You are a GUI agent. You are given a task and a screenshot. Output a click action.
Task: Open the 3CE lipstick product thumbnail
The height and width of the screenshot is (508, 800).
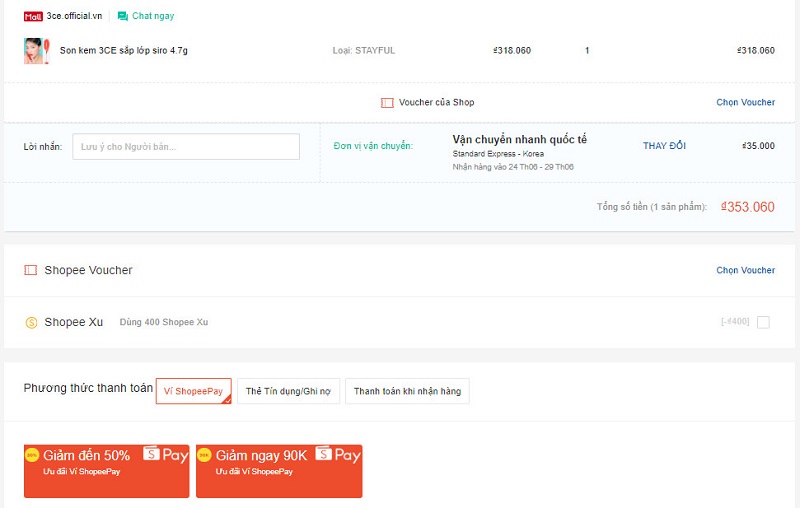point(36,50)
